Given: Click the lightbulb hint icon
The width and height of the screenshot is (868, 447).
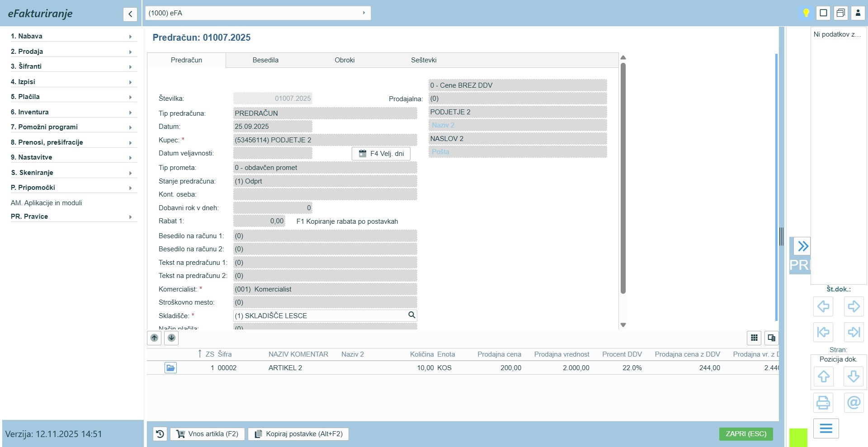Looking at the screenshot, I should coord(806,13).
